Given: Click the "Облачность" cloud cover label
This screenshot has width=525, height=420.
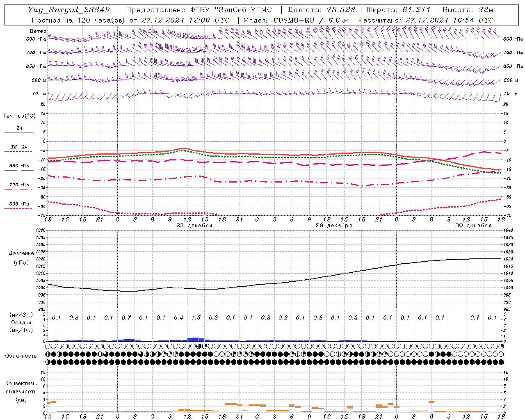Looking at the screenshot, I should 21,356.
